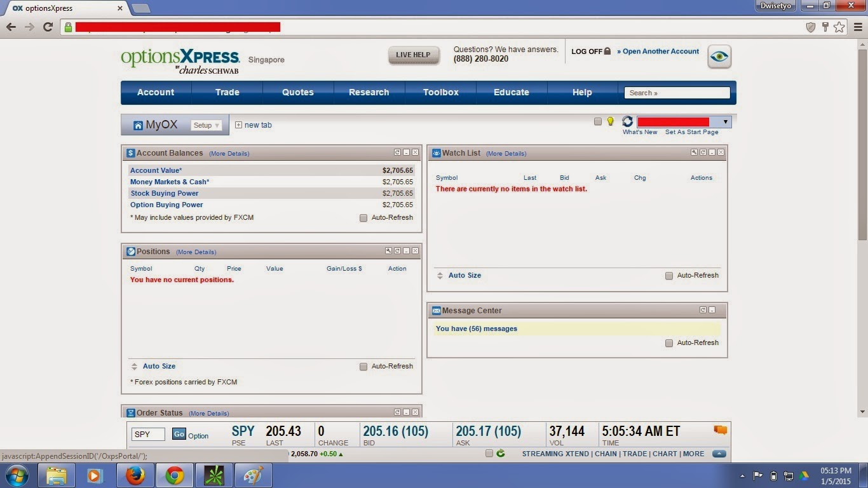Close the Order Status panel
868x488 pixels.
coord(415,412)
